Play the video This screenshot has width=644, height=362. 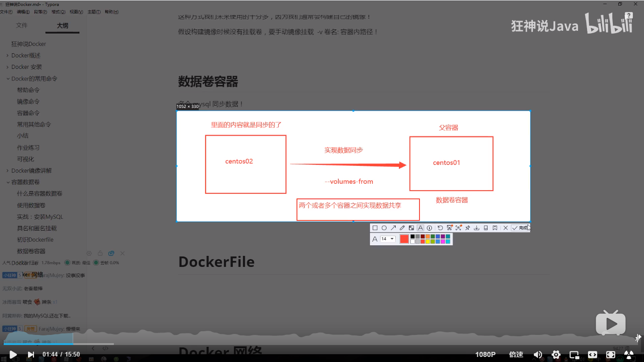click(x=13, y=354)
